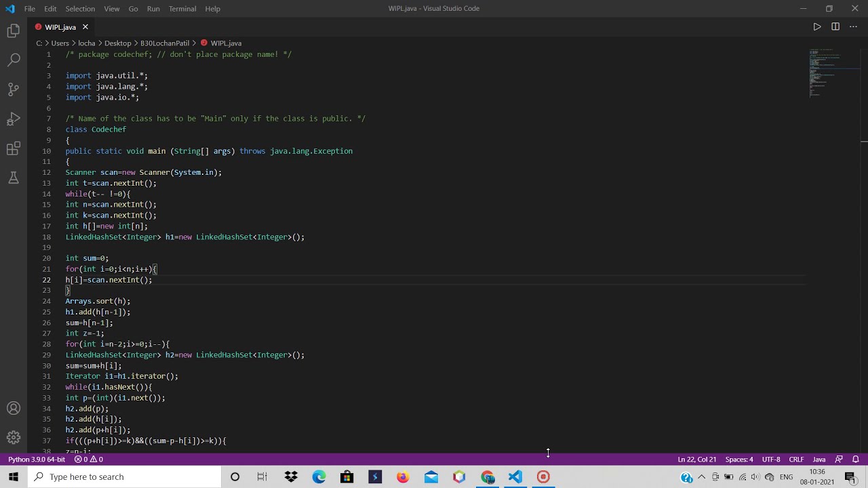Open the Search view in activity bar
Viewport: 868px width, 488px height.
(14, 60)
